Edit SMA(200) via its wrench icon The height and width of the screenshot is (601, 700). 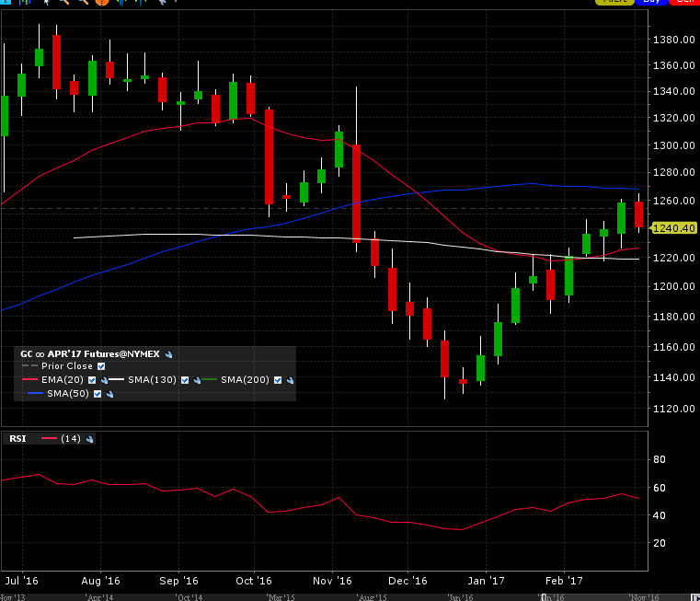[291, 380]
